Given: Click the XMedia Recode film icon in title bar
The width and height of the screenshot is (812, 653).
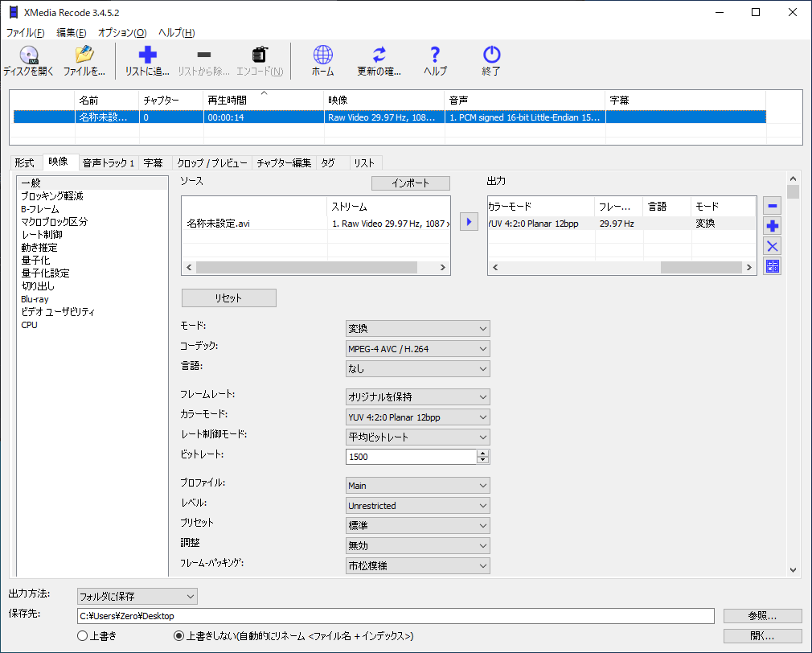Looking at the screenshot, I should [x=14, y=12].
